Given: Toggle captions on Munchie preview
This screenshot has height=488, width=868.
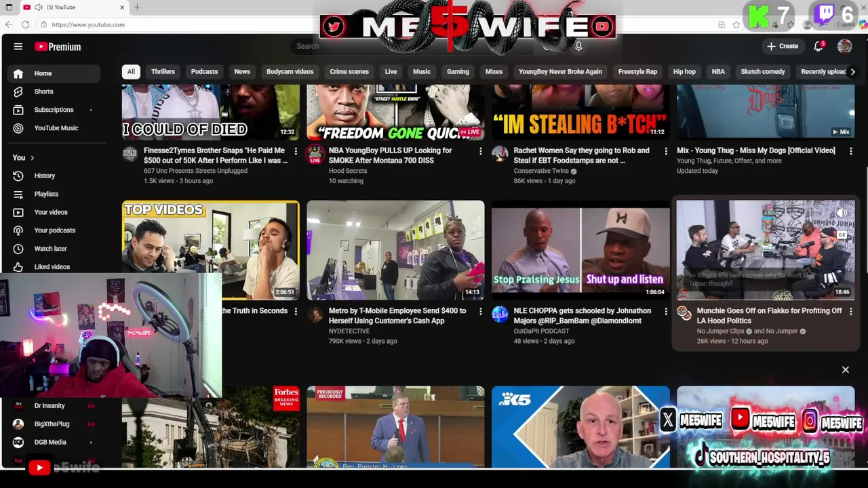Looking at the screenshot, I should coord(842,235).
